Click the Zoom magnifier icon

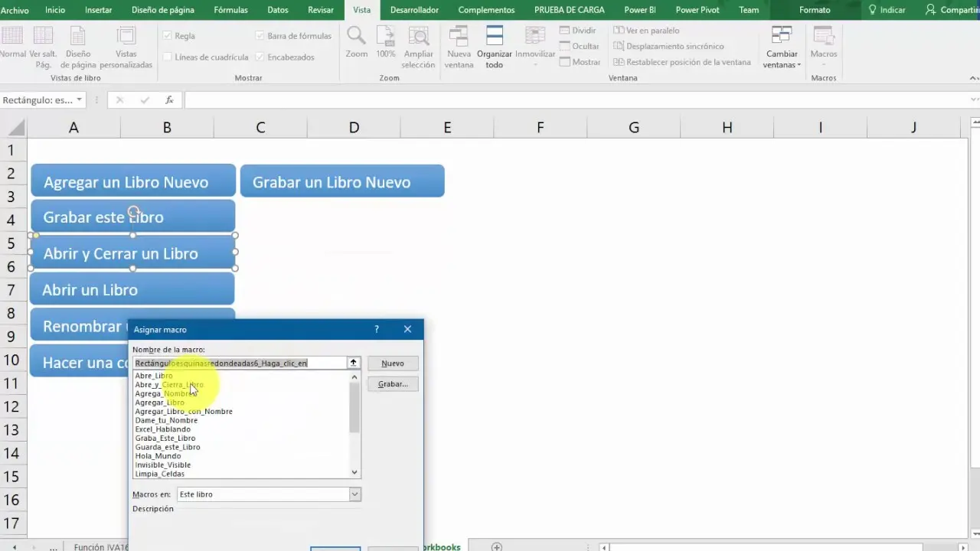(x=356, y=36)
